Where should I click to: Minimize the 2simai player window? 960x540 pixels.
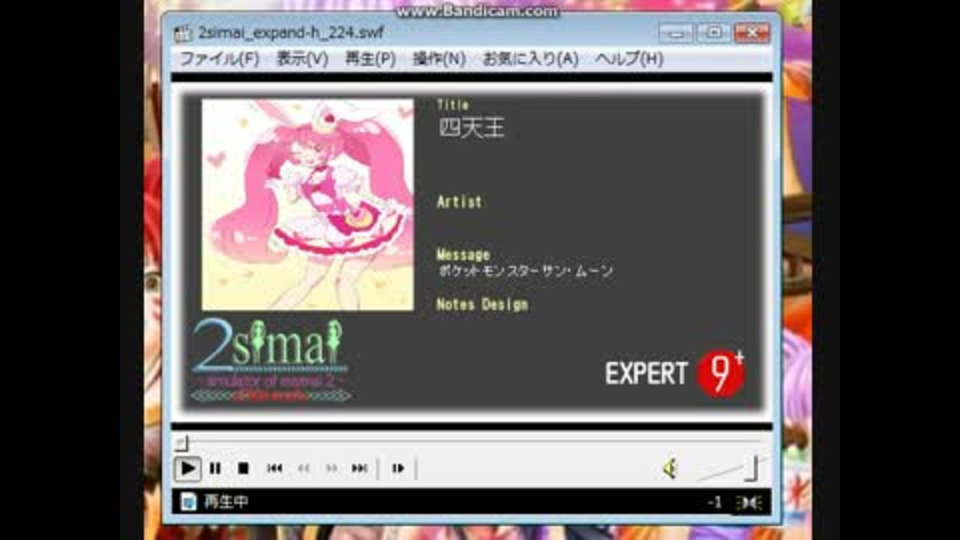tap(677, 33)
